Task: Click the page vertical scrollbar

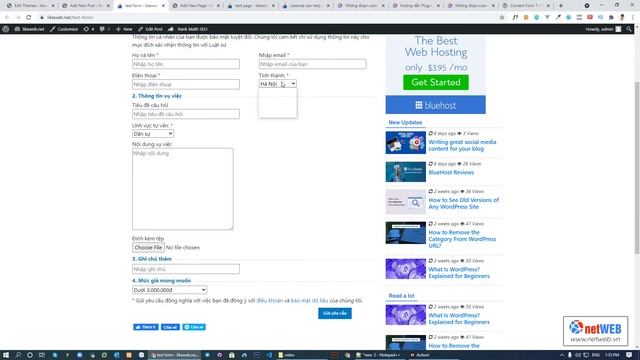Action: pyautogui.click(x=637, y=167)
